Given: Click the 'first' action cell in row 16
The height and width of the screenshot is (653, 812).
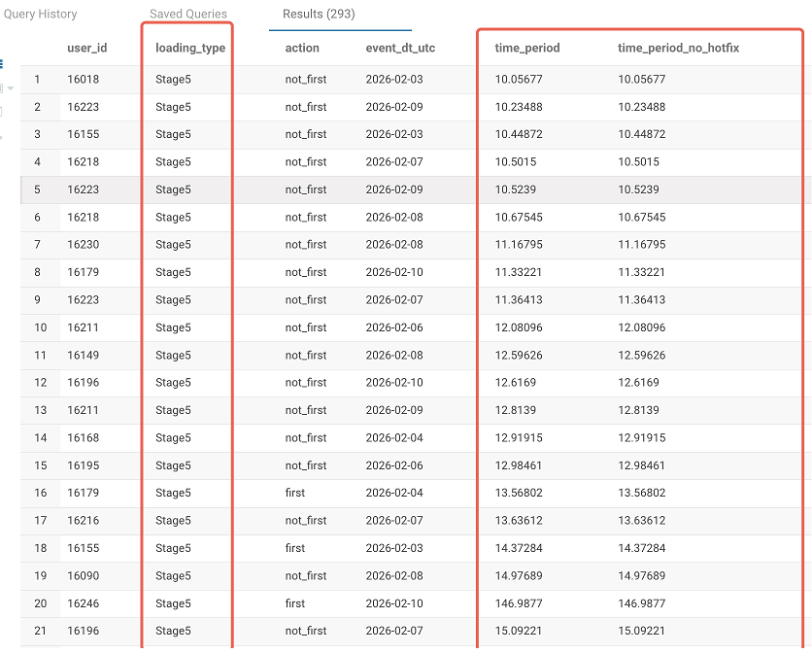Looking at the screenshot, I should [295, 493].
